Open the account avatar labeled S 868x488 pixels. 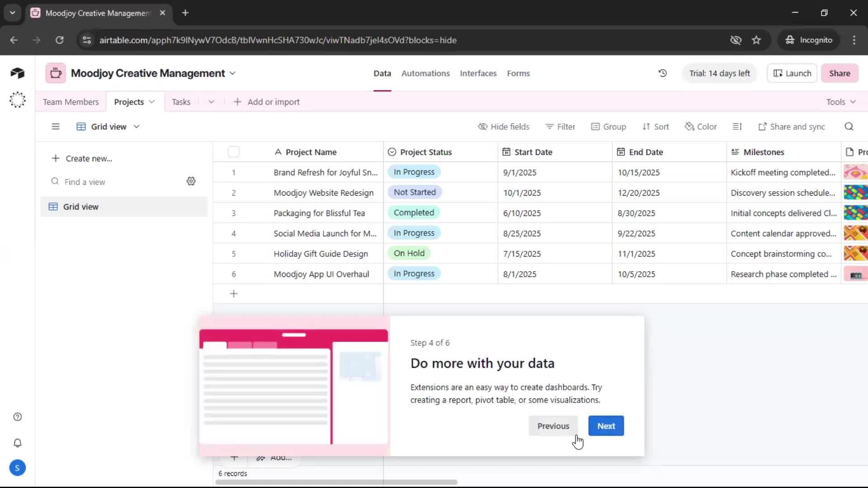(x=17, y=468)
